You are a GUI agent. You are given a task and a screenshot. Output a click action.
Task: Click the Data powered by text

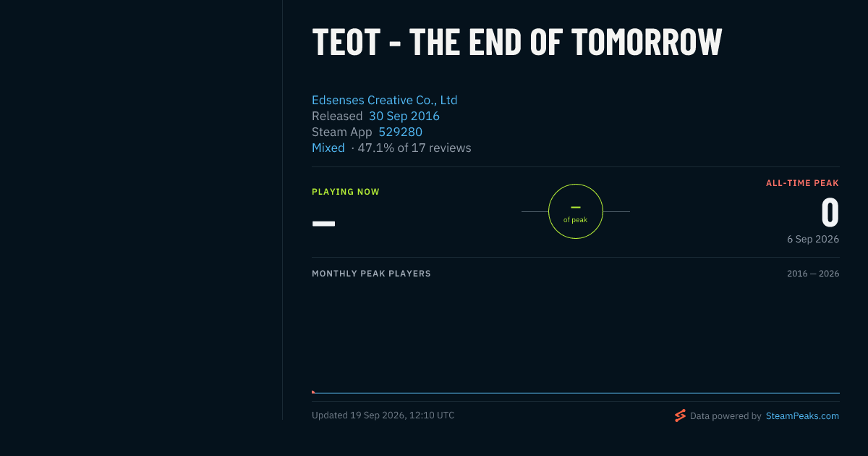point(726,415)
